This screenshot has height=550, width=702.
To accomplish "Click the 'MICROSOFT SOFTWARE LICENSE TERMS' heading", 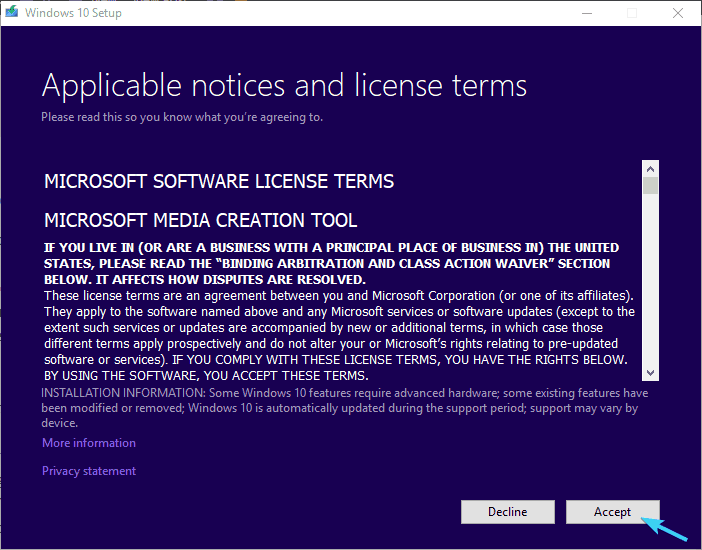I will click(219, 181).
